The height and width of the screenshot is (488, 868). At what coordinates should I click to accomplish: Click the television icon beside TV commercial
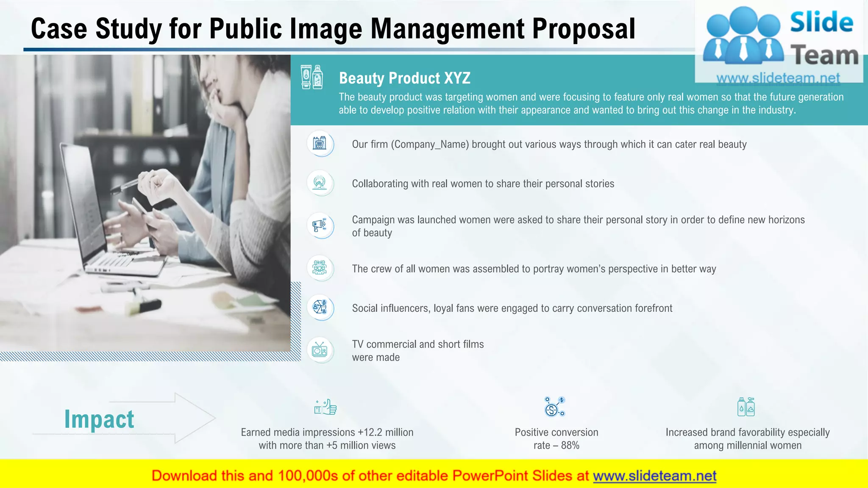(320, 350)
